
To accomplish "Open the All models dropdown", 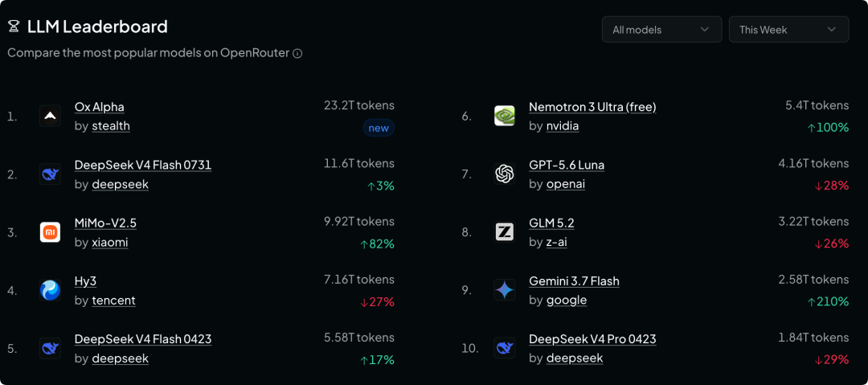I will 662,30.
